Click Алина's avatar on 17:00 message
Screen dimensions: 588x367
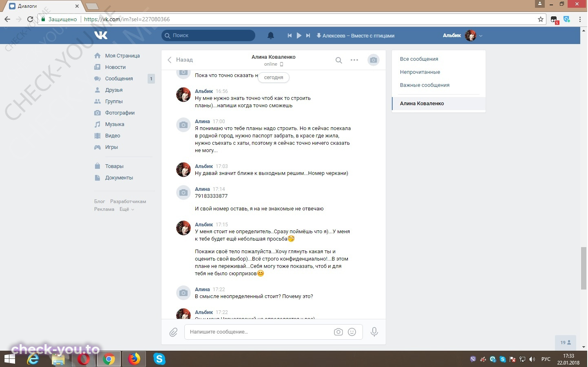tap(183, 125)
